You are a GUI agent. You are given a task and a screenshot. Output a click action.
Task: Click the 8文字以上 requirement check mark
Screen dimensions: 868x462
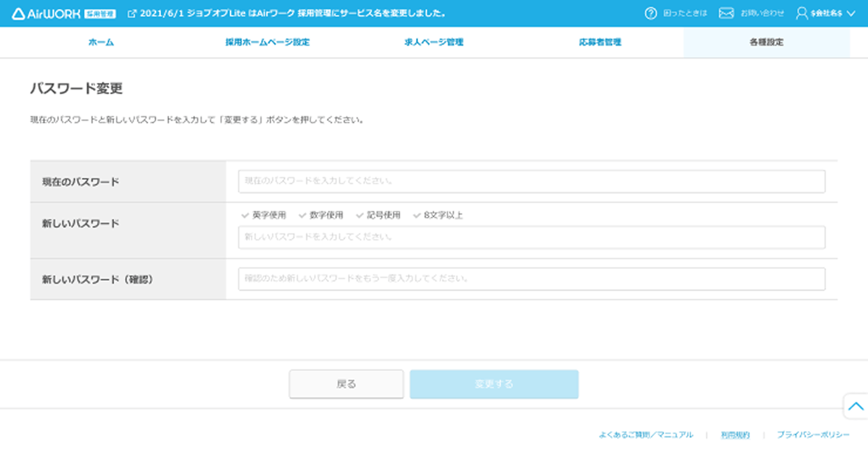pyautogui.click(x=417, y=215)
